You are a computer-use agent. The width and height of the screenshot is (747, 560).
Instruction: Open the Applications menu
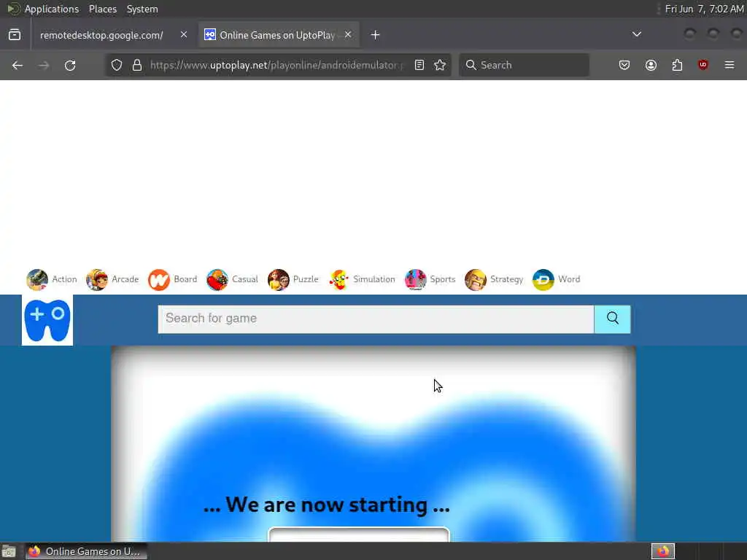(x=52, y=9)
